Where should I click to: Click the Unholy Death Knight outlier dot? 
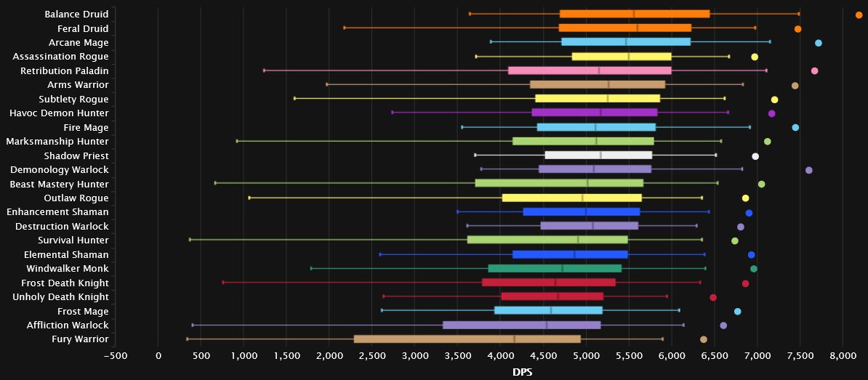(x=712, y=297)
